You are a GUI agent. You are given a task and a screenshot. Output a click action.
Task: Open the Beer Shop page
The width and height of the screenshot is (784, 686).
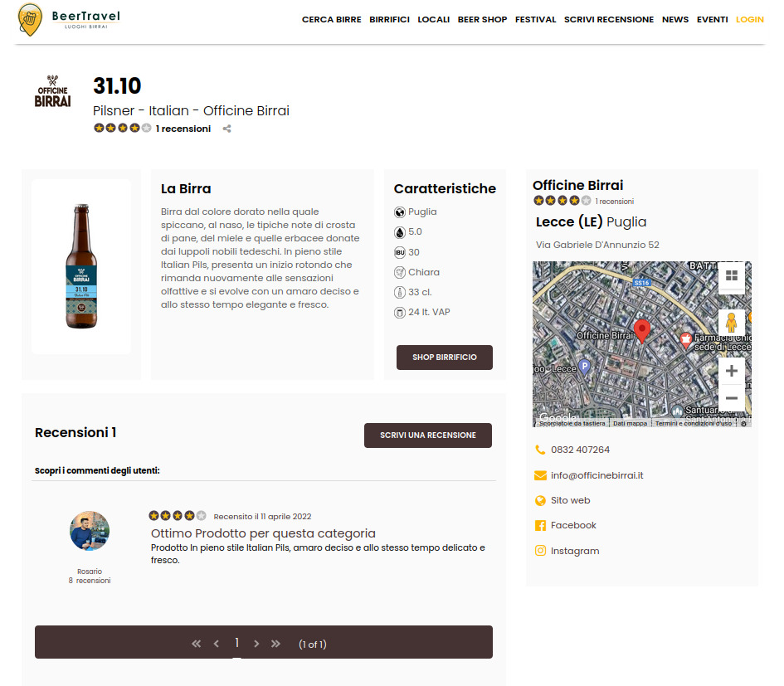483,20
